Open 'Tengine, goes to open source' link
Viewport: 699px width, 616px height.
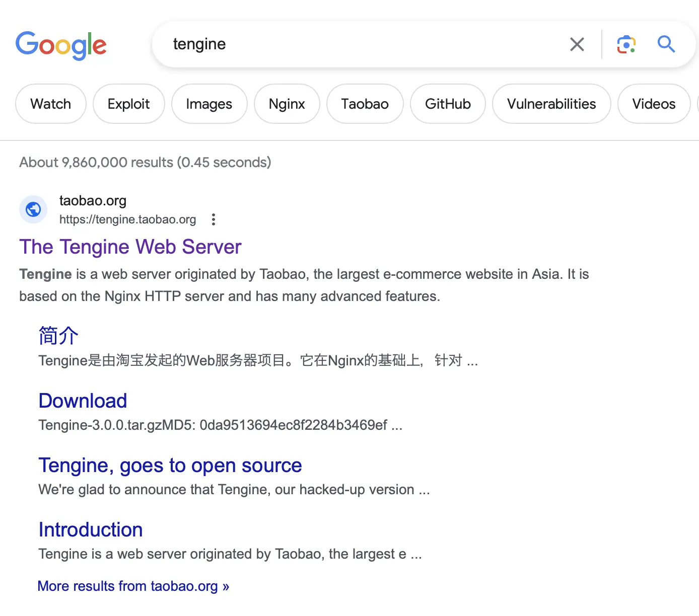(170, 466)
